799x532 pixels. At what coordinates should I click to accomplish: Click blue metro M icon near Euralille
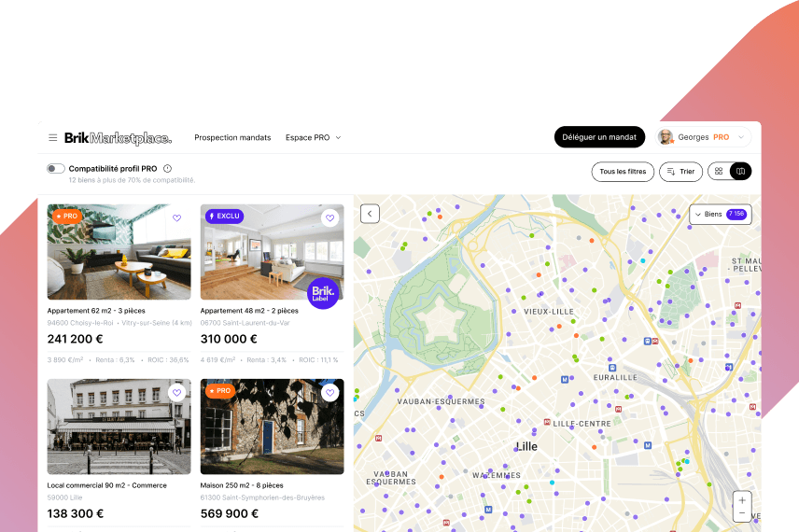pos(565,380)
